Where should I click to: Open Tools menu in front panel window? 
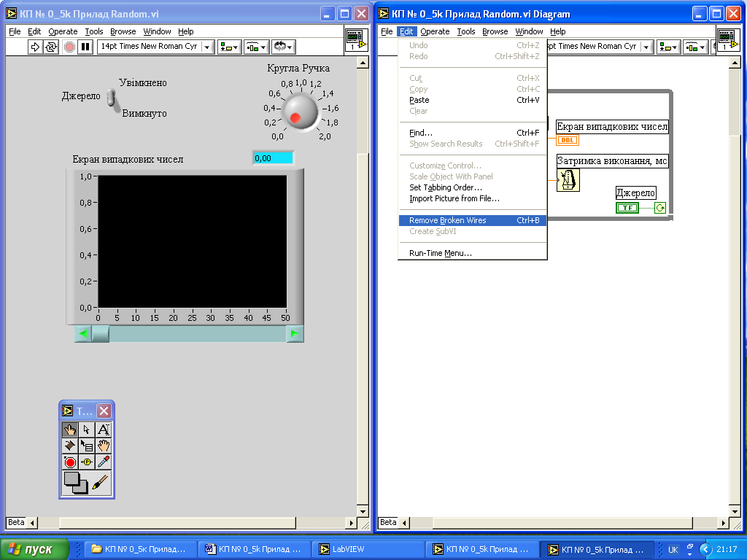click(94, 31)
